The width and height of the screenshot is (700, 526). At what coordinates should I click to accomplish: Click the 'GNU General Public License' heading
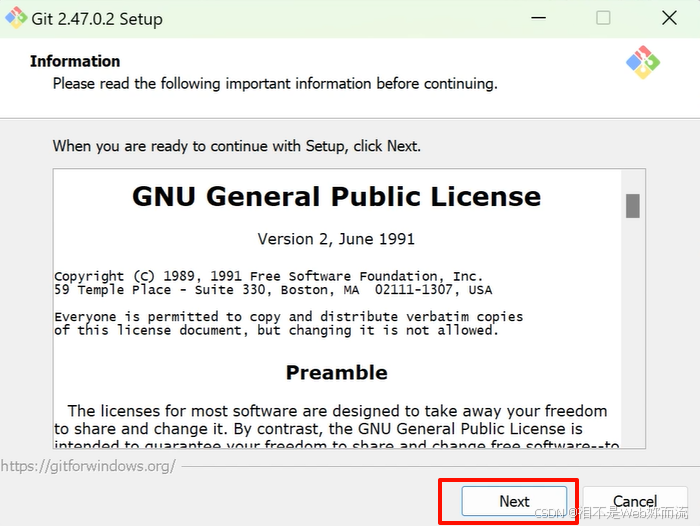pyautogui.click(x=337, y=196)
